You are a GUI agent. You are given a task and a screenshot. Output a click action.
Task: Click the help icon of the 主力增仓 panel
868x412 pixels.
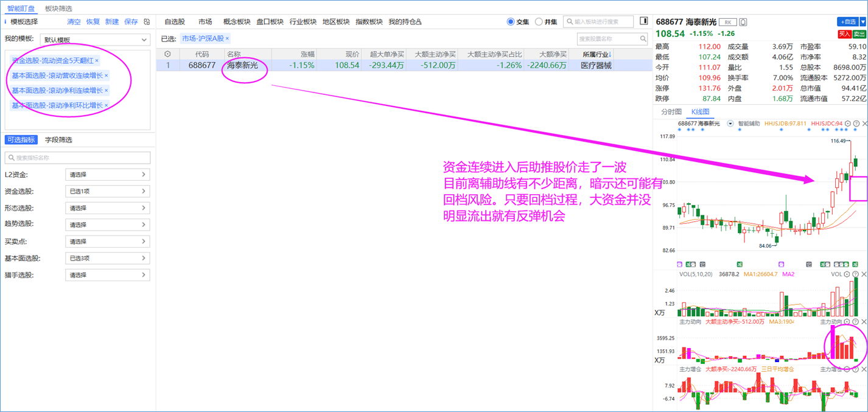(x=856, y=369)
